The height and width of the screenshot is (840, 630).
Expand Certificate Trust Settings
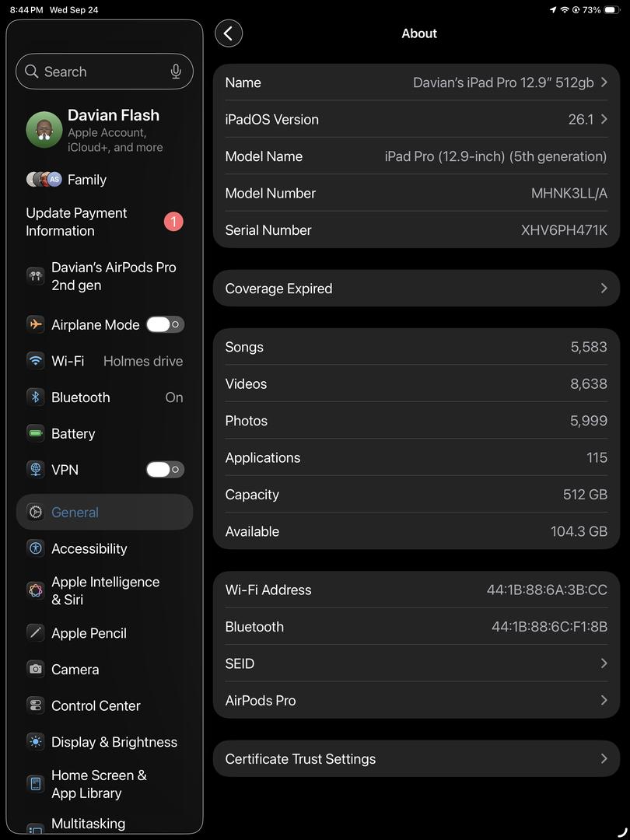pos(416,759)
